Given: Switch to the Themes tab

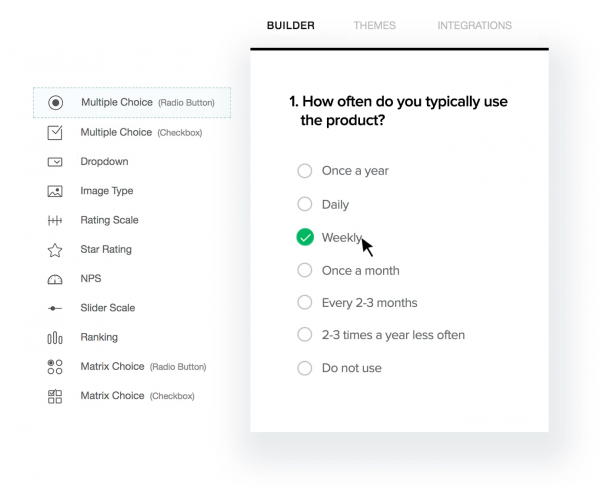Looking at the screenshot, I should 374,26.
